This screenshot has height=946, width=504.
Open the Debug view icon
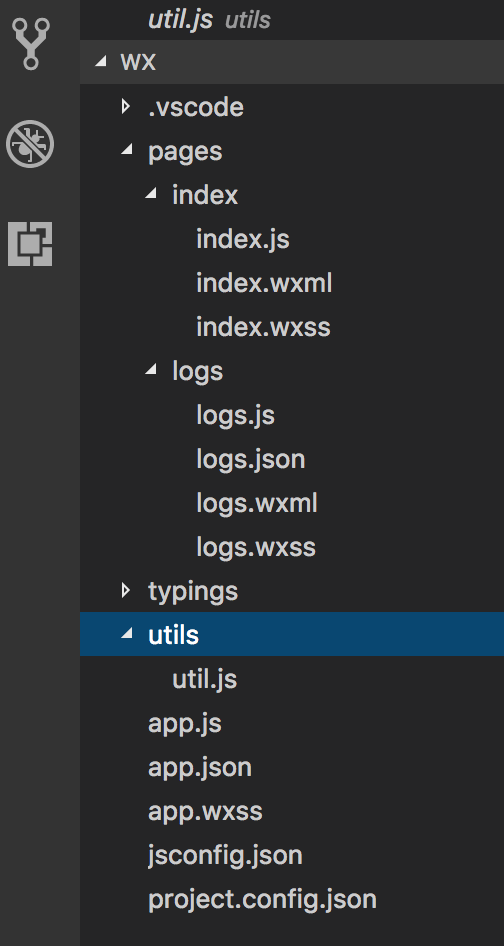coord(30,145)
